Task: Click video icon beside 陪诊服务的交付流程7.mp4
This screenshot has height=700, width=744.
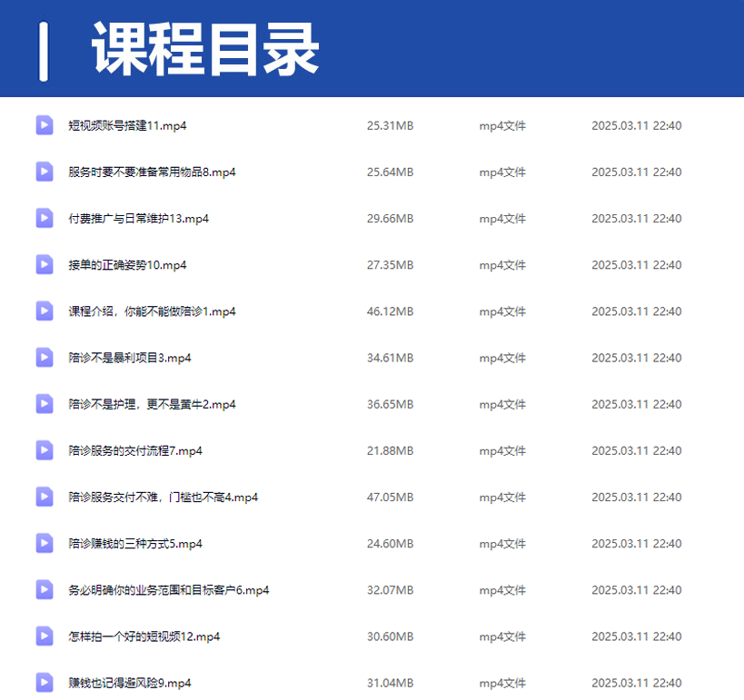Action: pyautogui.click(x=45, y=450)
